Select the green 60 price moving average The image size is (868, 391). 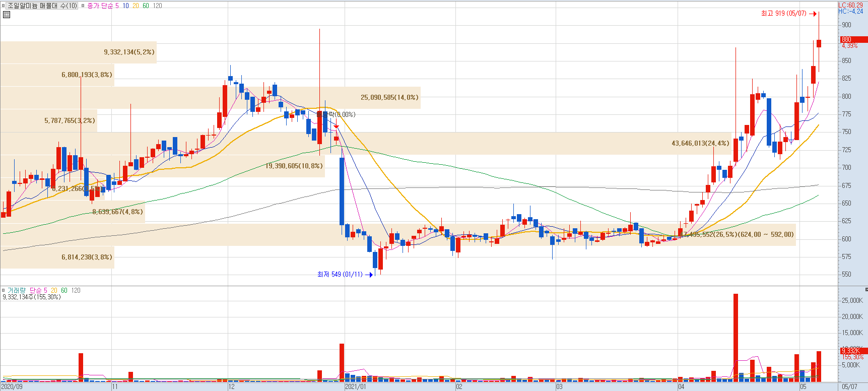coord(146,6)
